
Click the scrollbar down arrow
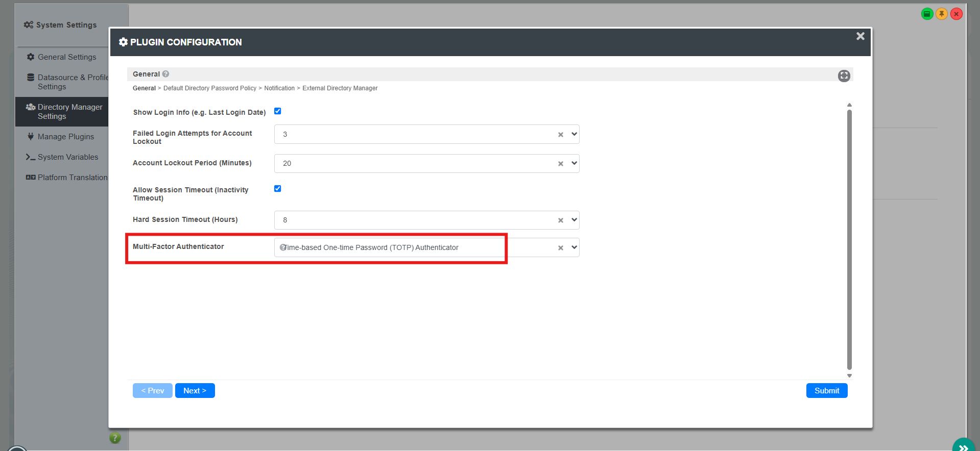[x=849, y=375]
